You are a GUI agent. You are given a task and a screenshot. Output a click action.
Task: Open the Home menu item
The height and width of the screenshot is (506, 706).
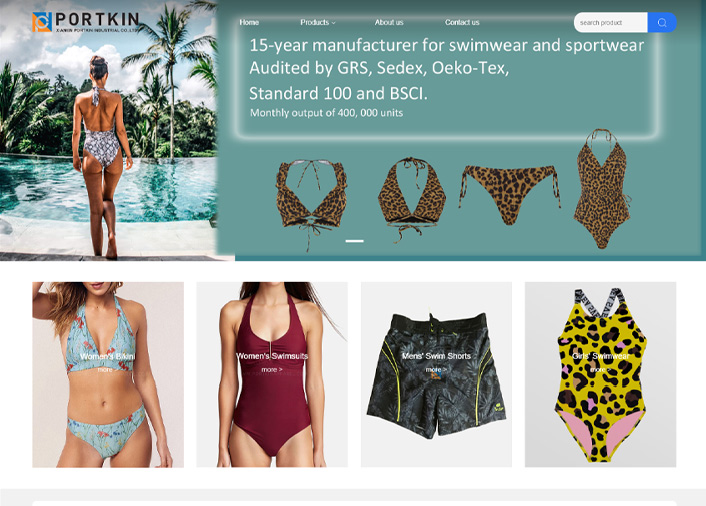(x=249, y=22)
